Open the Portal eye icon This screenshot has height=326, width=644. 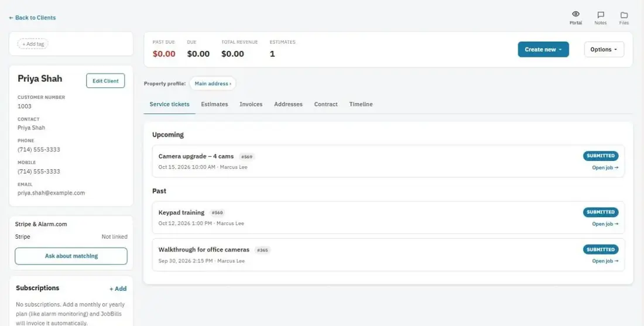click(x=576, y=15)
